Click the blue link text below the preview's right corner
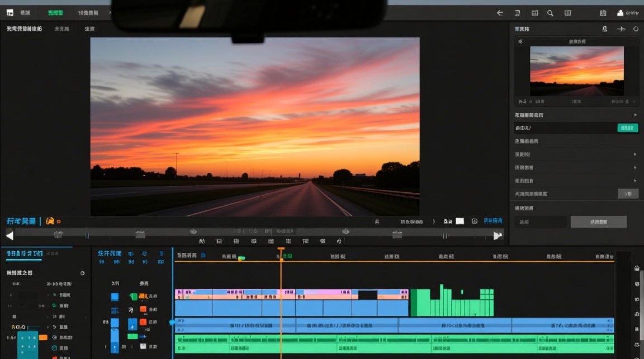644x359 pixels. (493, 221)
